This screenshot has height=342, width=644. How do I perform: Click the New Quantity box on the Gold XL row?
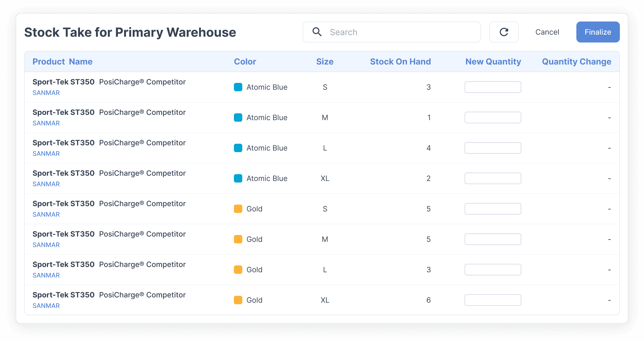492,300
